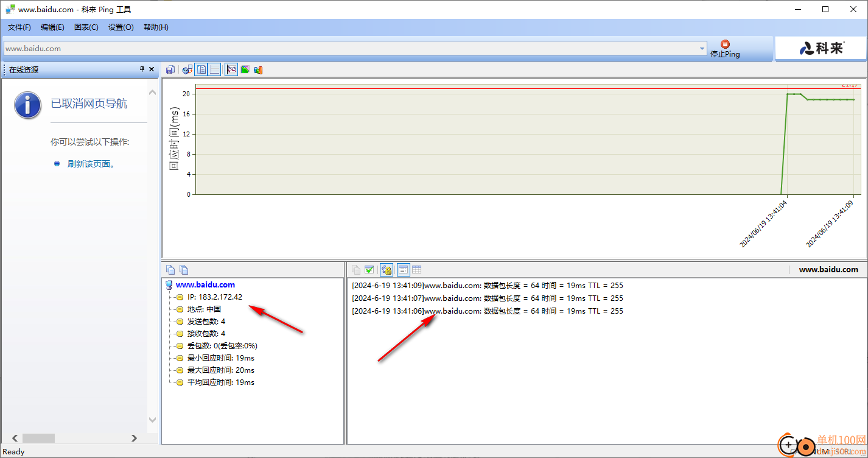Select the 接收包数: 4 tree item
868x458 pixels.
pyautogui.click(x=206, y=334)
